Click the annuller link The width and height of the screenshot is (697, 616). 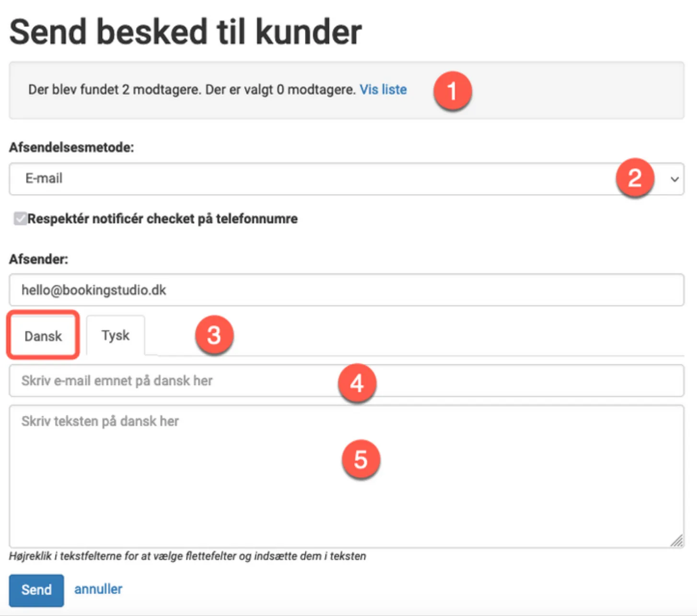click(x=98, y=589)
